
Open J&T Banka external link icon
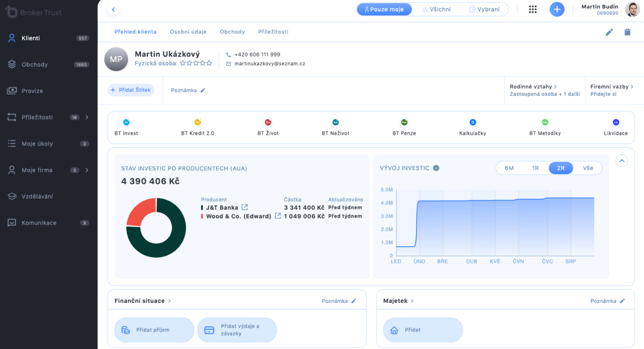click(245, 207)
